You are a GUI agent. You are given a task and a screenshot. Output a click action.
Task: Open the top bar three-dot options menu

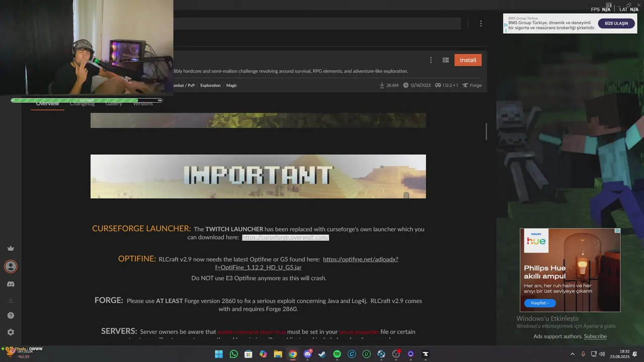(x=481, y=24)
